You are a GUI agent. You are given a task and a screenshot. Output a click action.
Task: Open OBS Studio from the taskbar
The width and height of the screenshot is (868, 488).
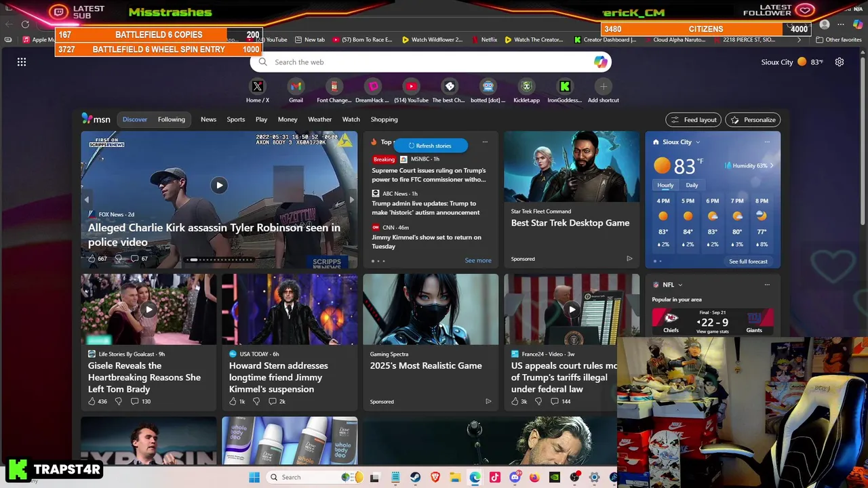point(574,477)
